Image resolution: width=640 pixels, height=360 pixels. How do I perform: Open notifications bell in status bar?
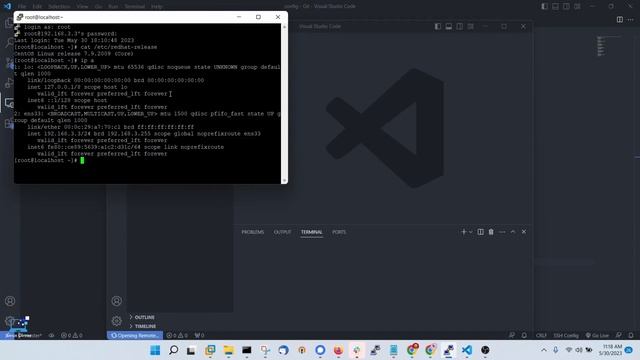tap(631, 336)
